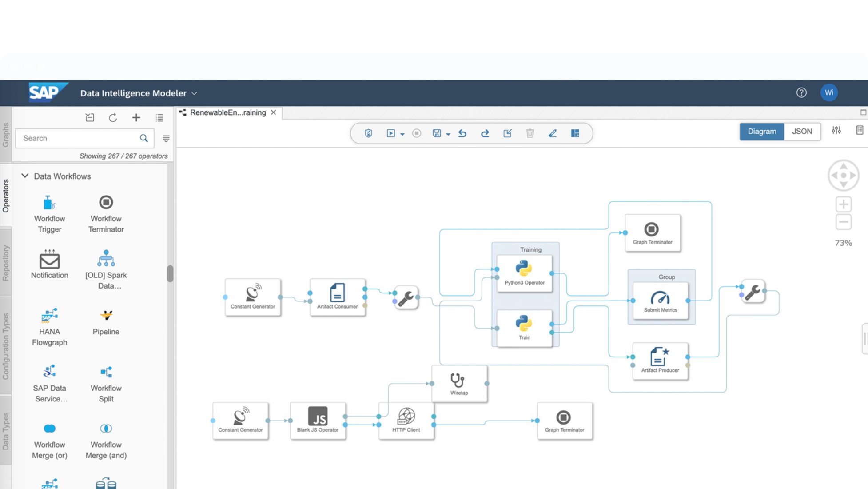The height and width of the screenshot is (489, 868).
Task: Click the Run graph play icon
Action: [390, 133]
